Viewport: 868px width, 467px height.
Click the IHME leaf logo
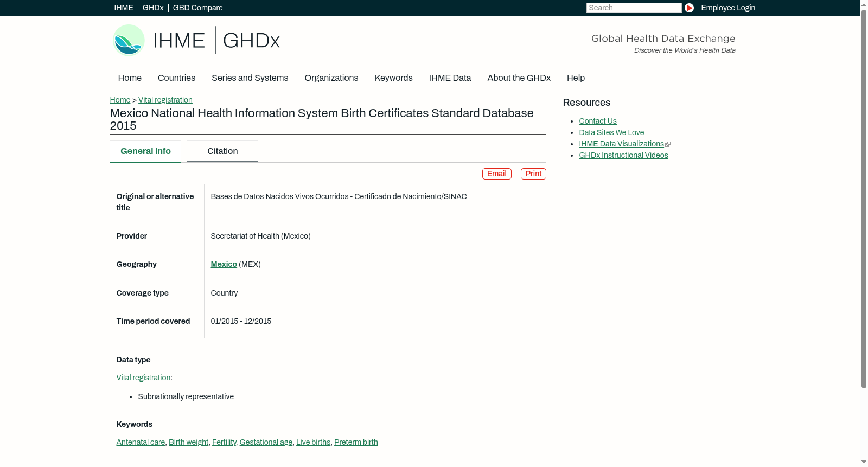coord(129,40)
